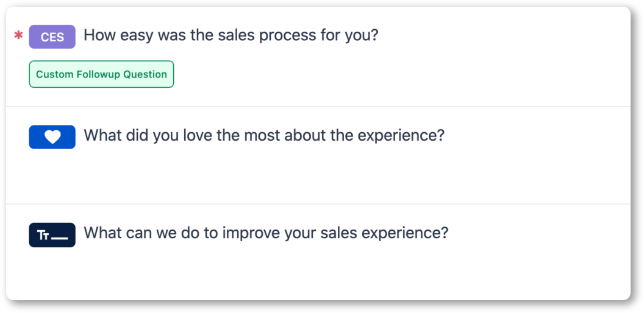Click divider line above the improve sales question
644x313 pixels.
click(x=318, y=204)
